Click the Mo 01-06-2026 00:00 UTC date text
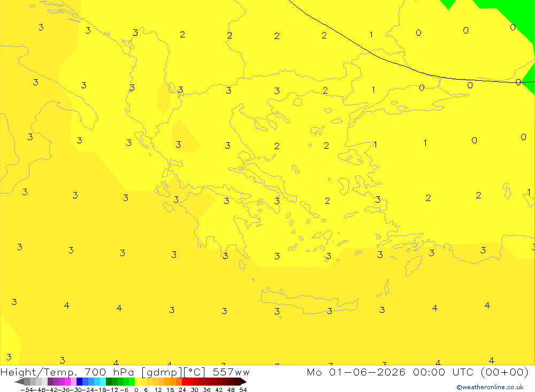The width and height of the screenshot is (535, 392). pyautogui.click(x=417, y=372)
